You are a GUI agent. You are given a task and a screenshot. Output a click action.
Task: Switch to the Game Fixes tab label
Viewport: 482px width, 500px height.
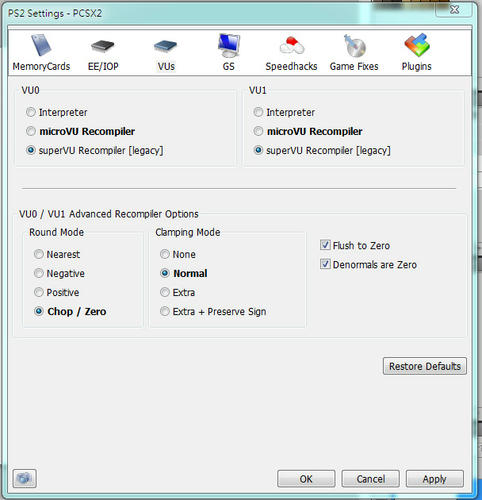pos(354,66)
